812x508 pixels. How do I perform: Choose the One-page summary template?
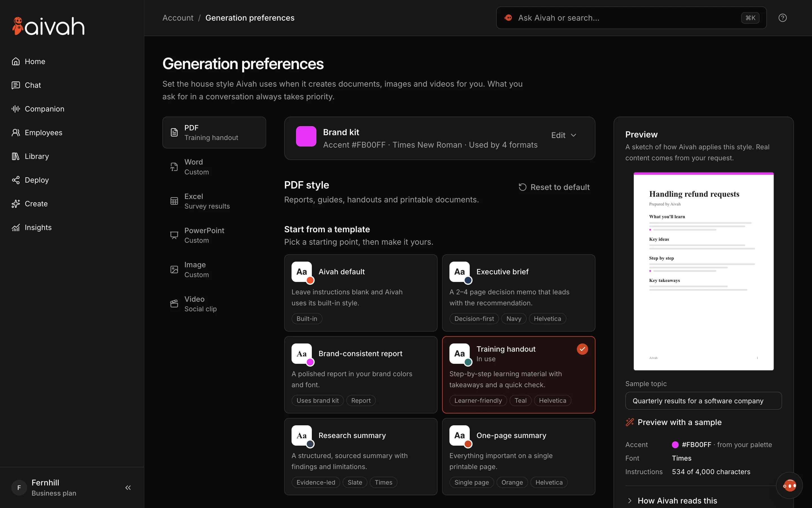pyautogui.click(x=518, y=457)
